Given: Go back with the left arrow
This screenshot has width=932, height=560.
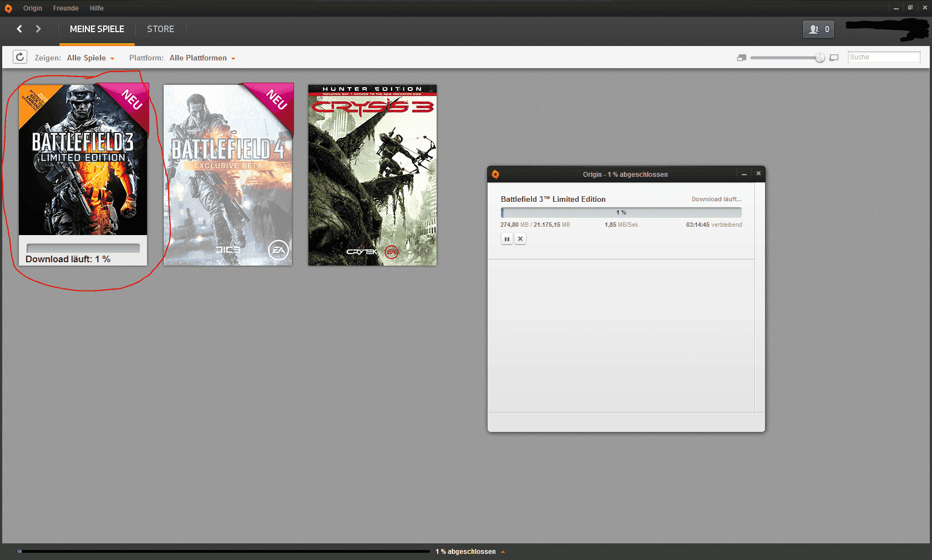Looking at the screenshot, I should [x=19, y=29].
